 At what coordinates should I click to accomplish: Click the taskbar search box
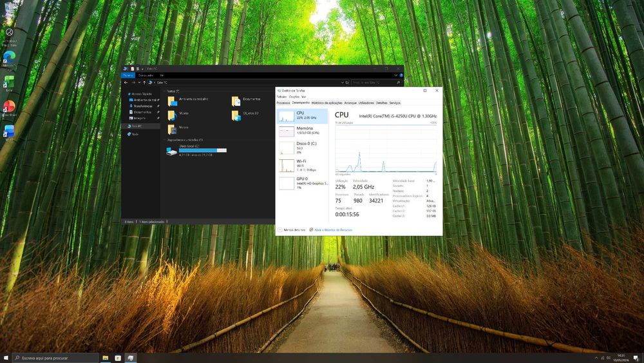55,358
